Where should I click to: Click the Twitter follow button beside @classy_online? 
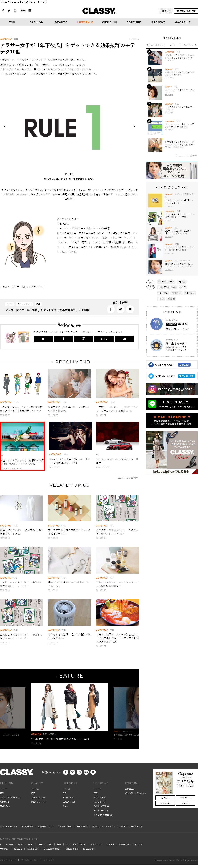click(x=186, y=376)
